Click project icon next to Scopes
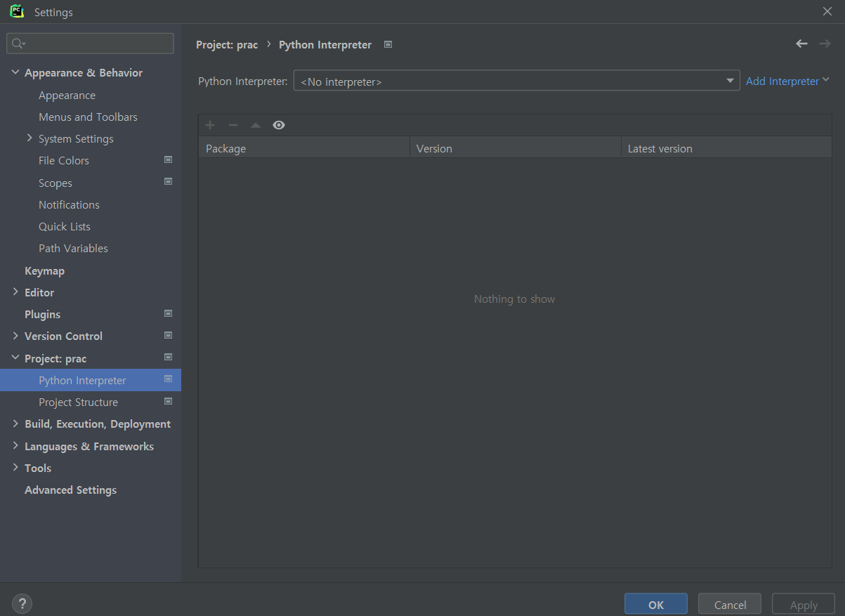This screenshot has height=616, width=845. (x=168, y=181)
